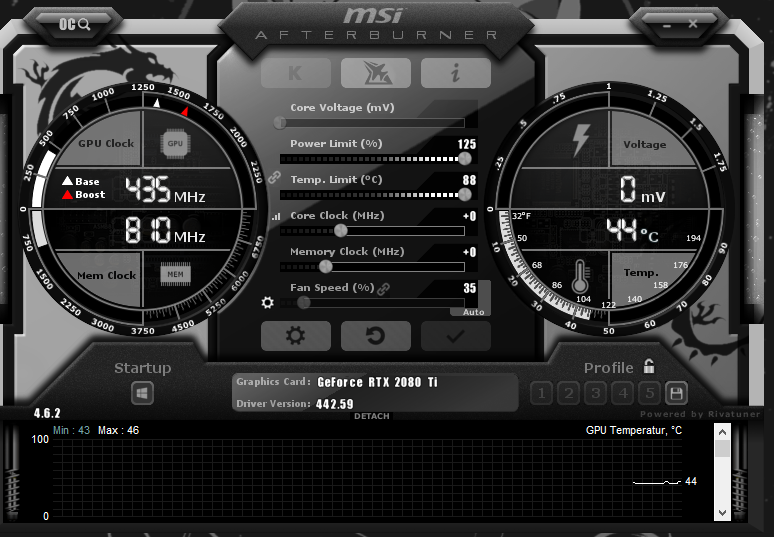Toggle Auto fan speed mode
Image resolution: width=774 pixels, height=537 pixels.
(x=473, y=312)
